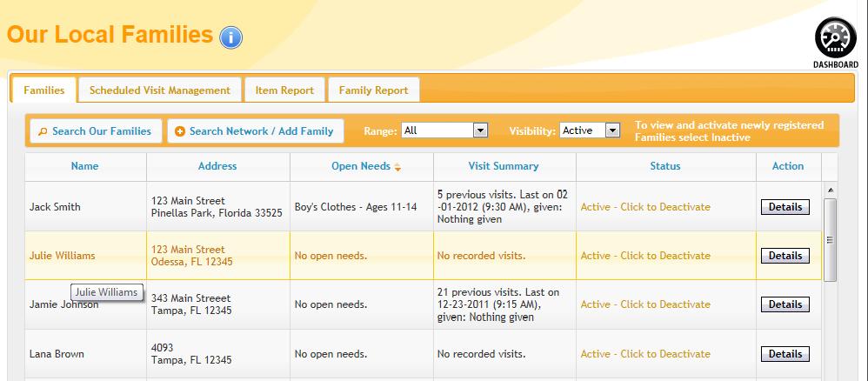Click the table's vertical scrollbar thumb
The image size is (868, 381).
pos(830,240)
